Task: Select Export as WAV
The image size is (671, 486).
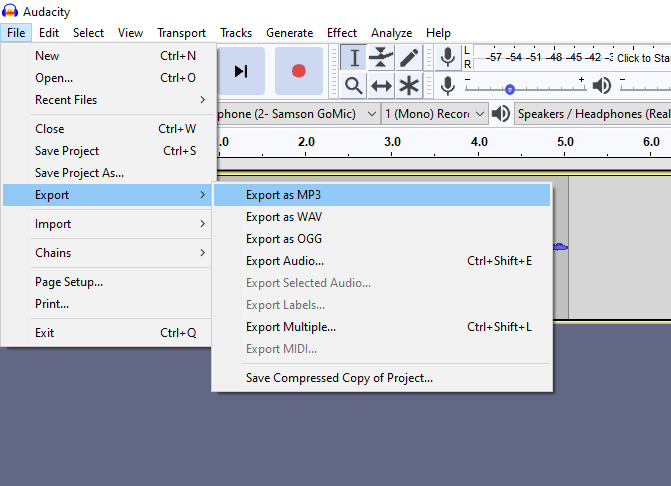Action: pyautogui.click(x=382, y=217)
